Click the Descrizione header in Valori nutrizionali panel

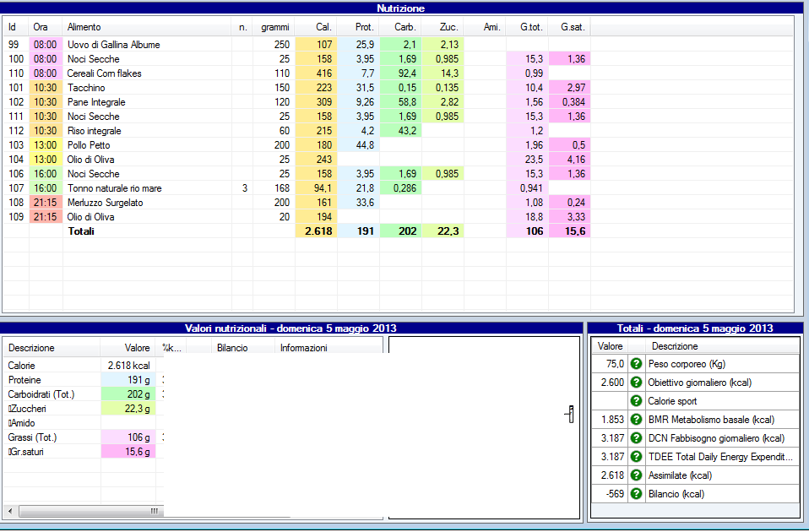(x=52, y=348)
